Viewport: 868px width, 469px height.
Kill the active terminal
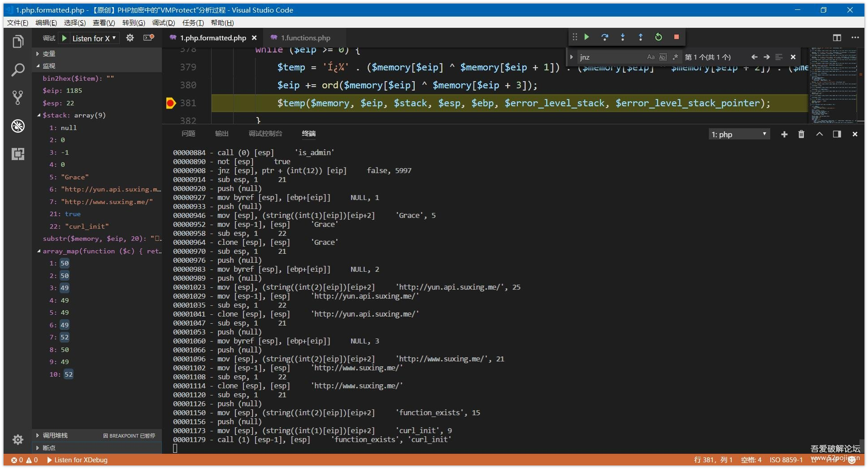[x=802, y=134]
